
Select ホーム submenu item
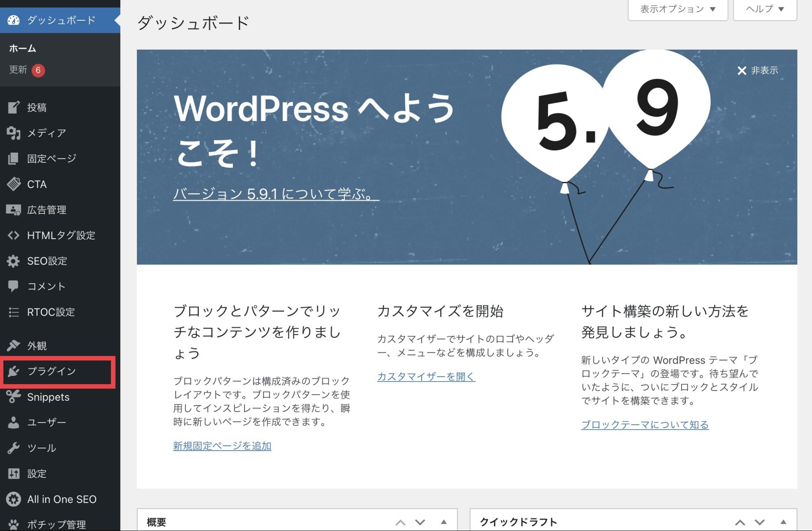(x=23, y=48)
